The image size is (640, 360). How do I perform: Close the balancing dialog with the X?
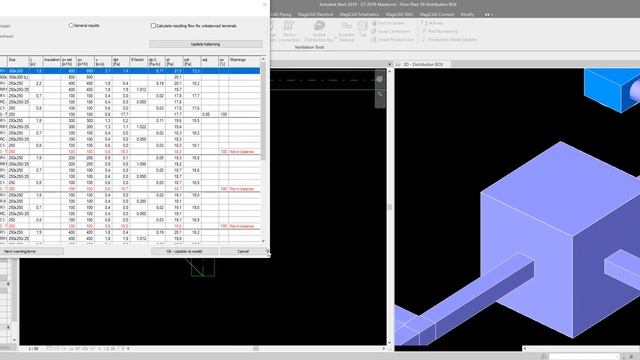click(x=264, y=5)
